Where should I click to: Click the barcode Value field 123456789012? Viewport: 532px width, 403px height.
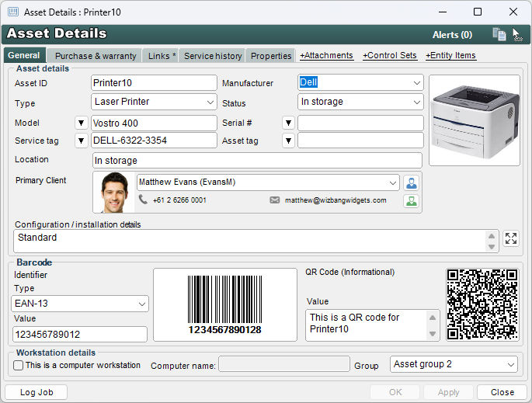(80, 335)
